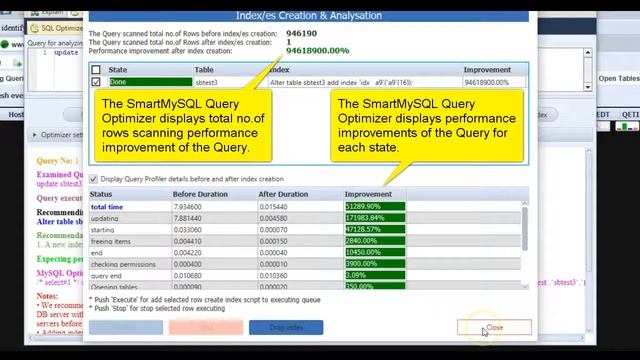Select the freeing items row
Image resolution: width=640 pixels, height=360 pixels.
click(x=305, y=241)
